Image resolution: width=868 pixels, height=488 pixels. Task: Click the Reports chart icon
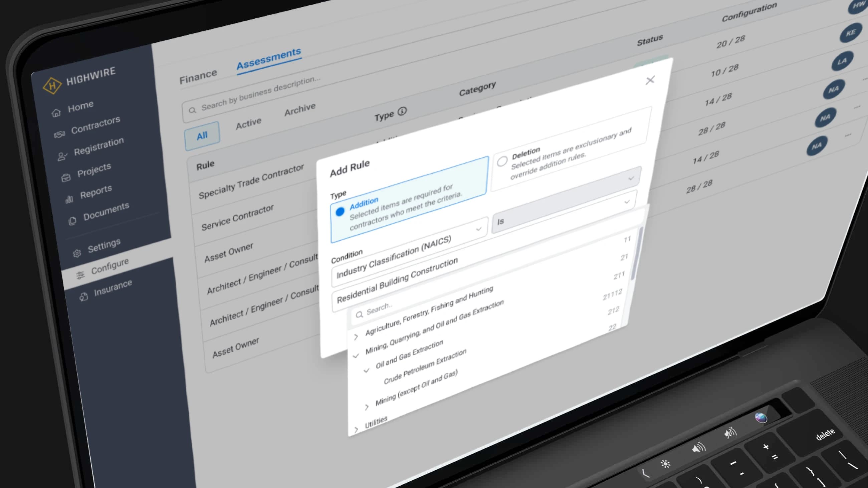tap(69, 199)
